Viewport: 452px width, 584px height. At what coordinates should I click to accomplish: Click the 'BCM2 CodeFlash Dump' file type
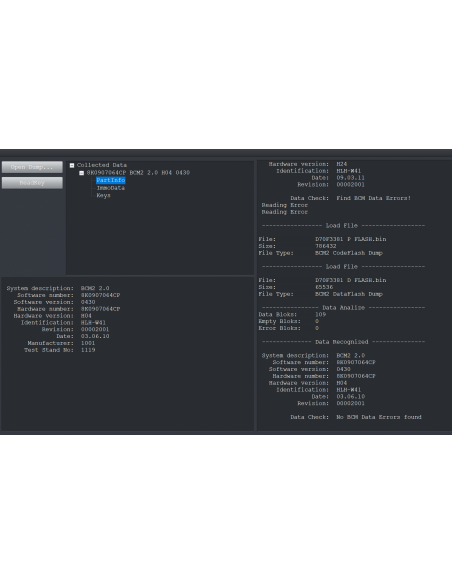click(x=349, y=253)
